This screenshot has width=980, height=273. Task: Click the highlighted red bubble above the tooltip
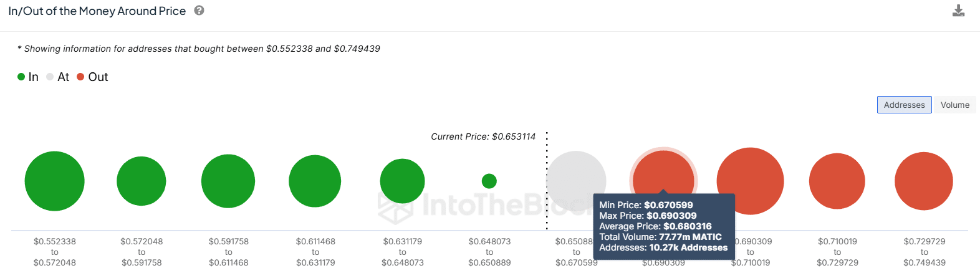(663, 171)
